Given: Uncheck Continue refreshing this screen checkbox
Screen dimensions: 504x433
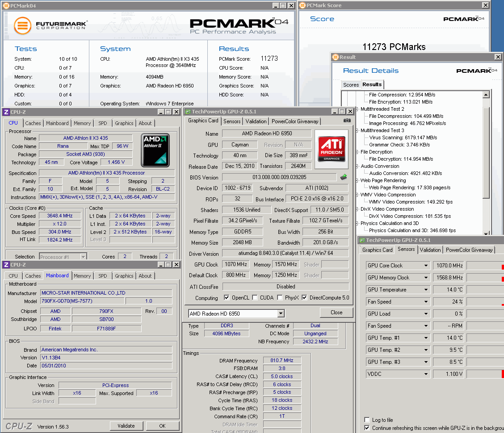Looking at the screenshot, I should 367,428.
